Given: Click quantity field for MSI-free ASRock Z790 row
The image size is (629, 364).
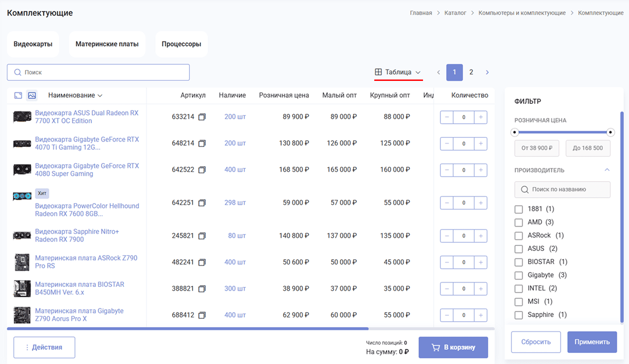Looking at the screenshot, I should (463, 262).
